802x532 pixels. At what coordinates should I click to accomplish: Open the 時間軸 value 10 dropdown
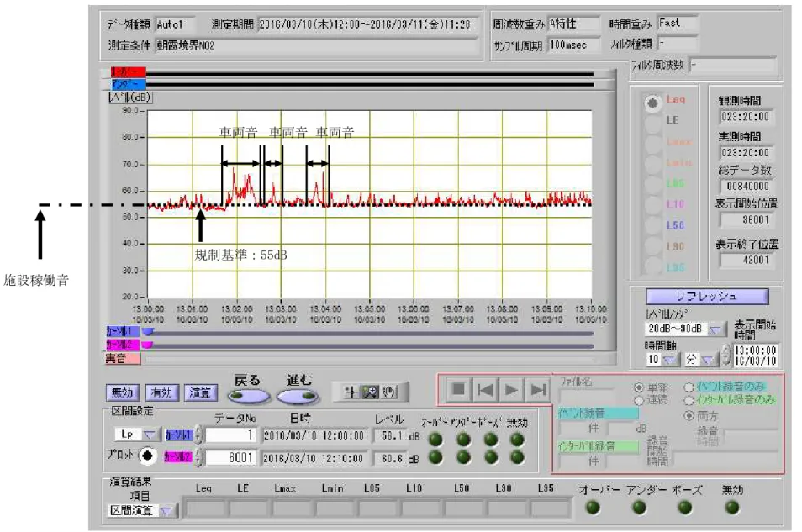(669, 360)
